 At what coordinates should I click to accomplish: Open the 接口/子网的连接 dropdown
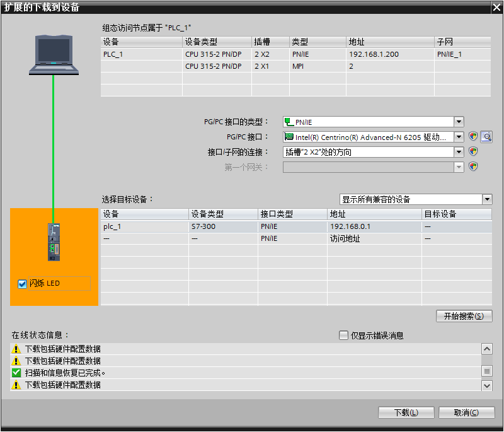click(x=459, y=152)
